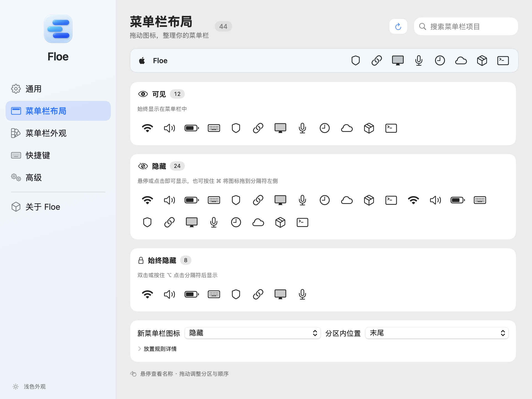
Task: Select the microphone icon in 可见 section
Action: (303, 128)
